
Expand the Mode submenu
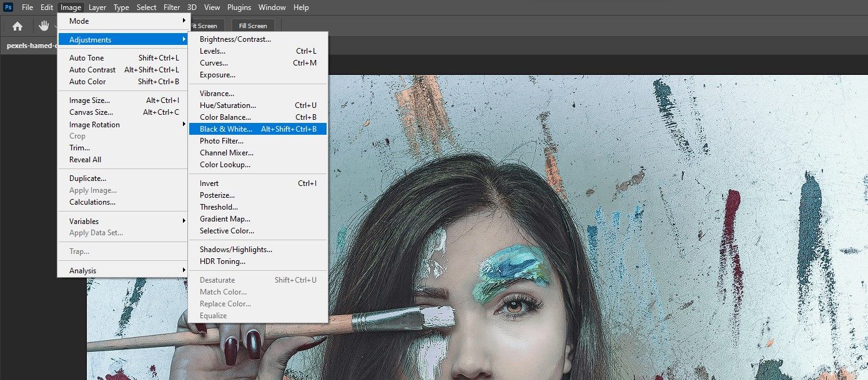pyautogui.click(x=123, y=21)
